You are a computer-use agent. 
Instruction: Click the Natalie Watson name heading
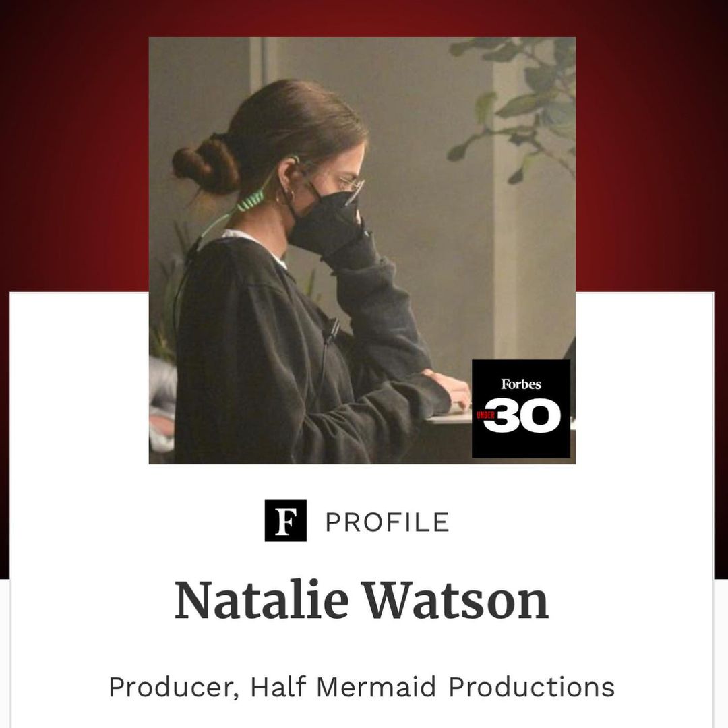(x=362, y=601)
